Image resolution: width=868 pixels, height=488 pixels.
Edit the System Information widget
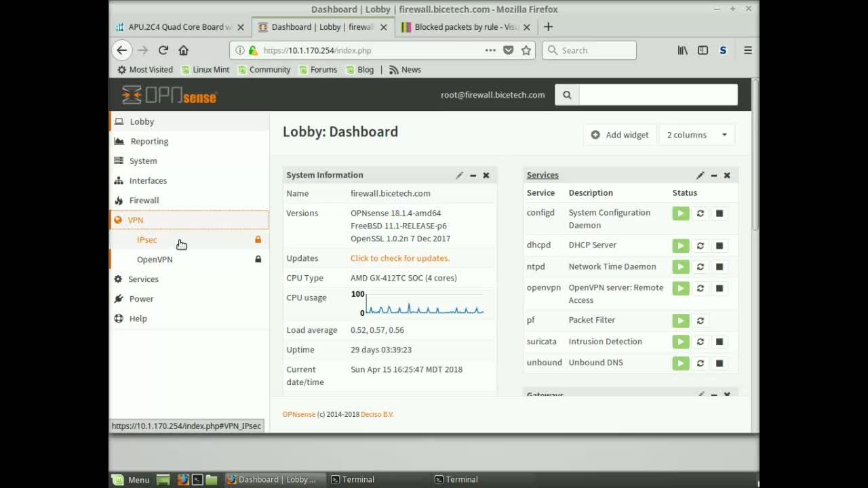pos(459,175)
